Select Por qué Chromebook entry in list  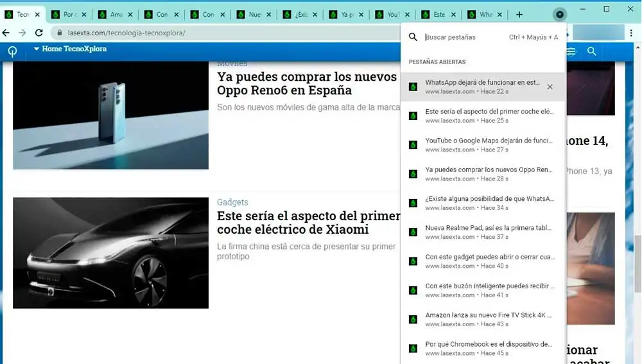(x=483, y=349)
